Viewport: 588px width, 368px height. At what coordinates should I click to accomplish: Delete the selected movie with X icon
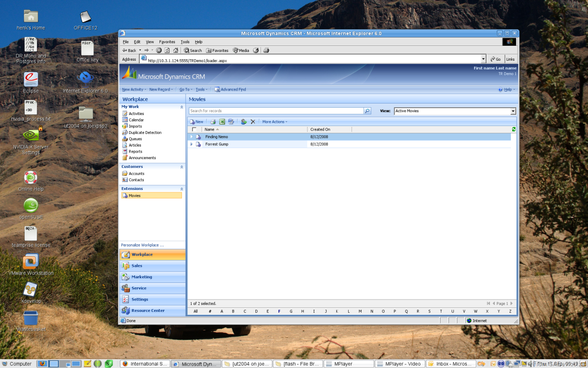[253, 122]
